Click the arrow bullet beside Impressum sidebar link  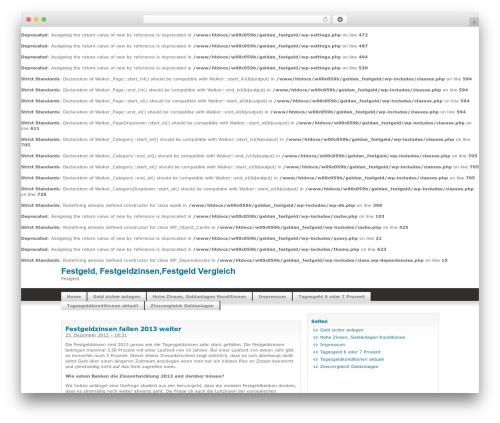tap(315, 345)
